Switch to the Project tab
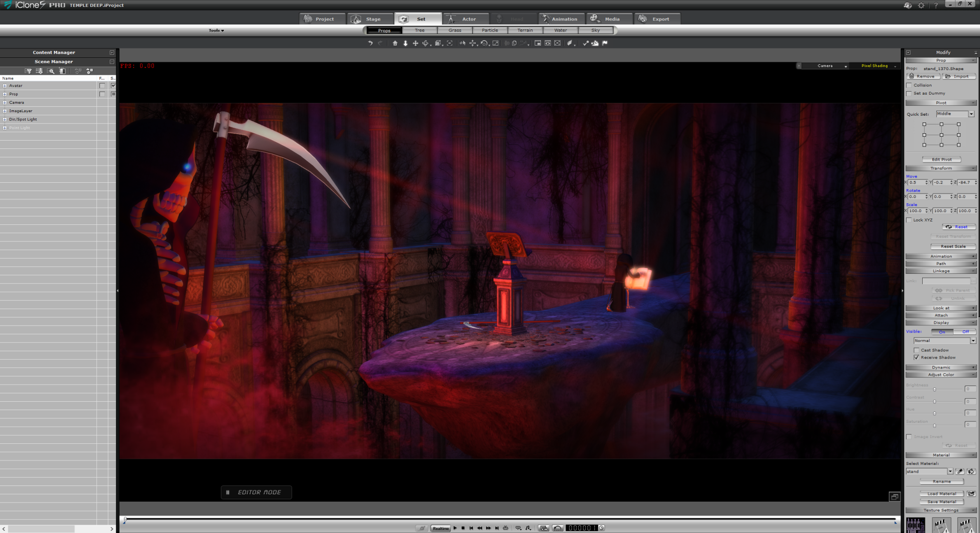 pyautogui.click(x=322, y=19)
